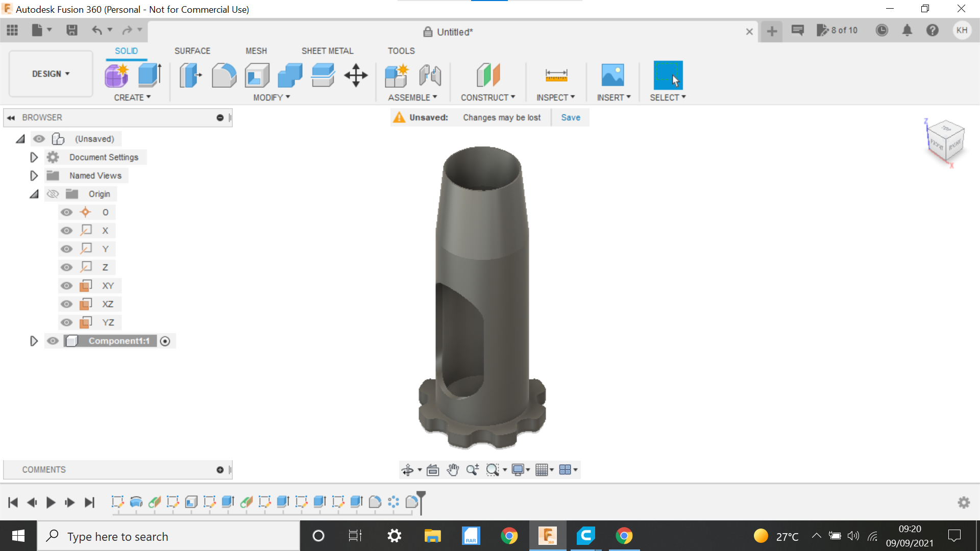Open timeline settings gear
This screenshot has height=551, width=980.
point(964,503)
